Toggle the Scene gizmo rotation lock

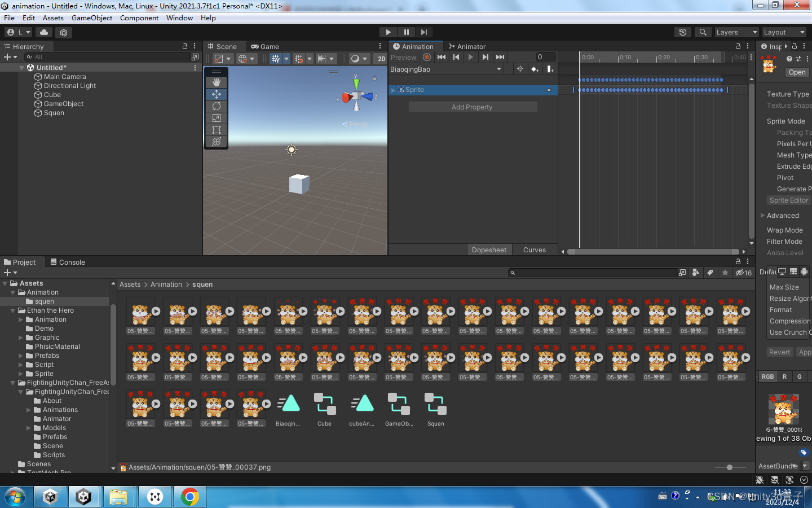pos(374,78)
